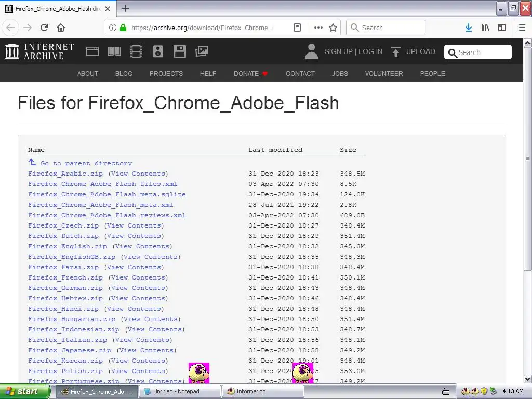Open a new browser tab
The height and width of the screenshot is (399, 532).
pos(125,8)
